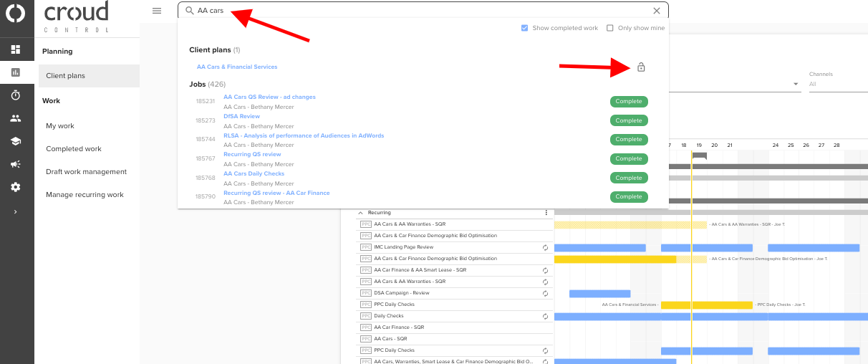The width and height of the screenshot is (868, 364).
Task: Open the dropdown arrow left of Channels
Action: [x=796, y=85]
